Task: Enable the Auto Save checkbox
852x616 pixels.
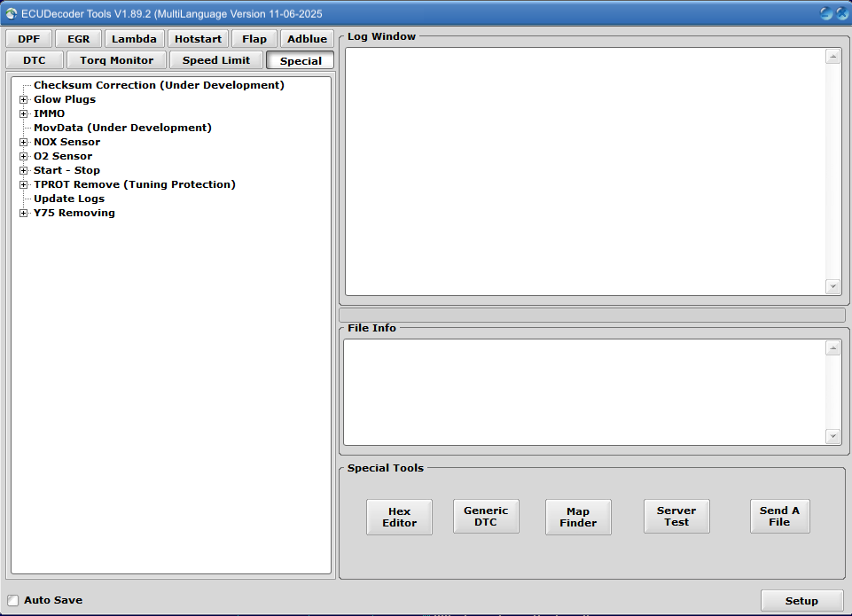Action: pos(12,600)
